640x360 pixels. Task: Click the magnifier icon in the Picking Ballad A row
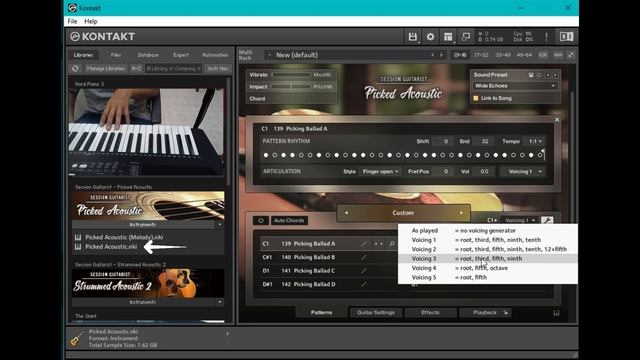[392, 244]
